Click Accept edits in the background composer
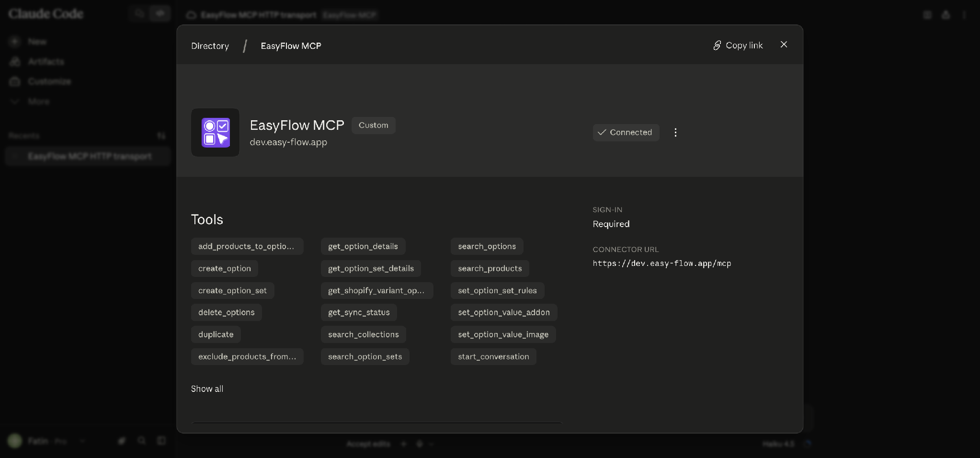This screenshot has height=458, width=980. [x=368, y=444]
